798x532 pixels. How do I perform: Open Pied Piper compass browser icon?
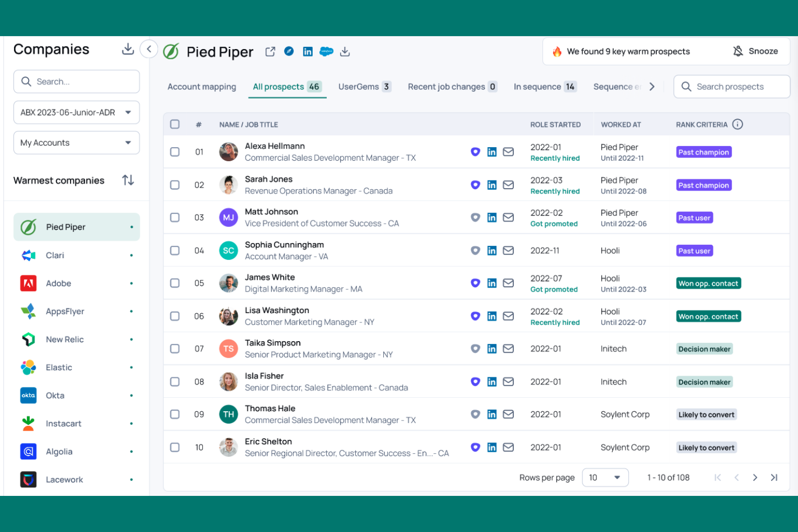(x=289, y=51)
